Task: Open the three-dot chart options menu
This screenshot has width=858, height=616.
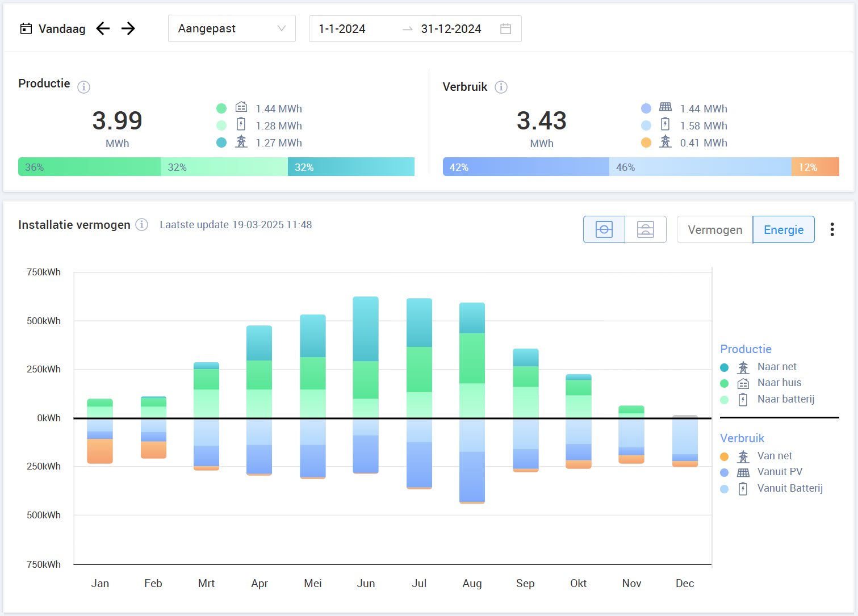Action: pyautogui.click(x=832, y=229)
